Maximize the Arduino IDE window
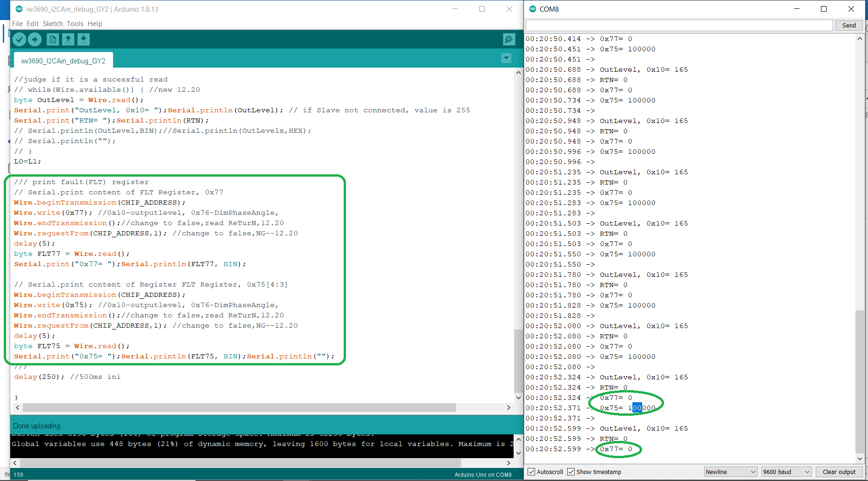The width and height of the screenshot is (868, 481). click(482, 9)
